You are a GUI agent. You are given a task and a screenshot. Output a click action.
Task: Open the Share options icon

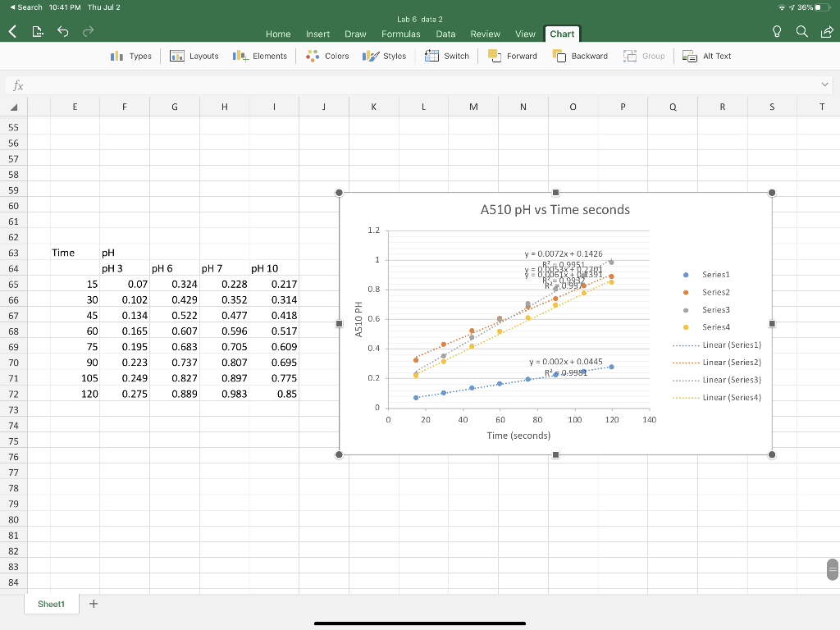coord(829,31)
